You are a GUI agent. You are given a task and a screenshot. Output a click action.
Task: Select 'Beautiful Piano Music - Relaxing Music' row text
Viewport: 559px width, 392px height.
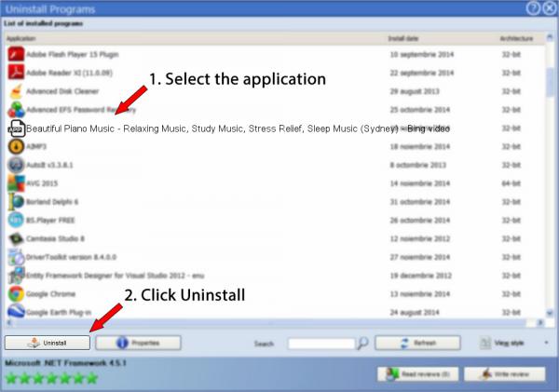coord(238,128)
